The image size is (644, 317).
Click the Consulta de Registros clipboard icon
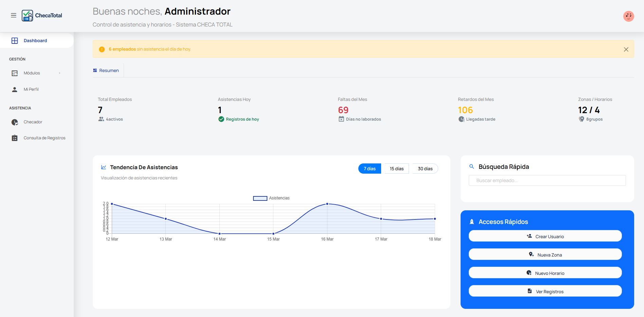click(x=15, y=138)
